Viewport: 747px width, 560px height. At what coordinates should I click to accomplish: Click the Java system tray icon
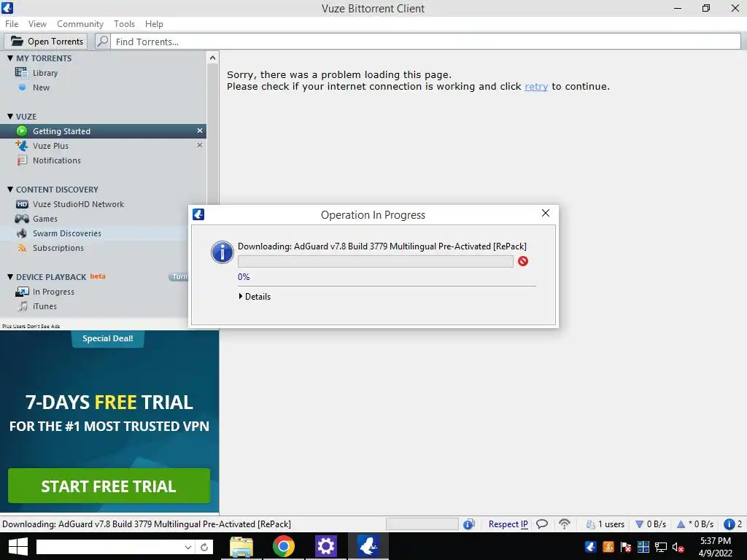(608, 547)
